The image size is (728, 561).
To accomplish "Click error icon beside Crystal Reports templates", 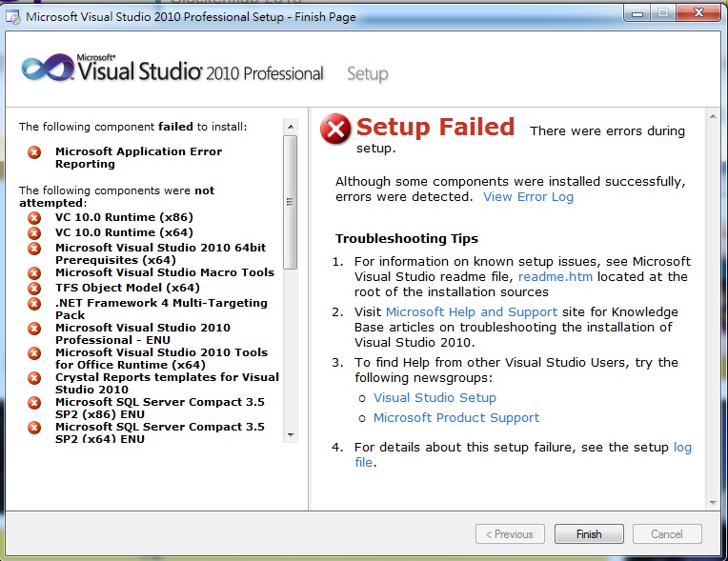I will 34,378.
